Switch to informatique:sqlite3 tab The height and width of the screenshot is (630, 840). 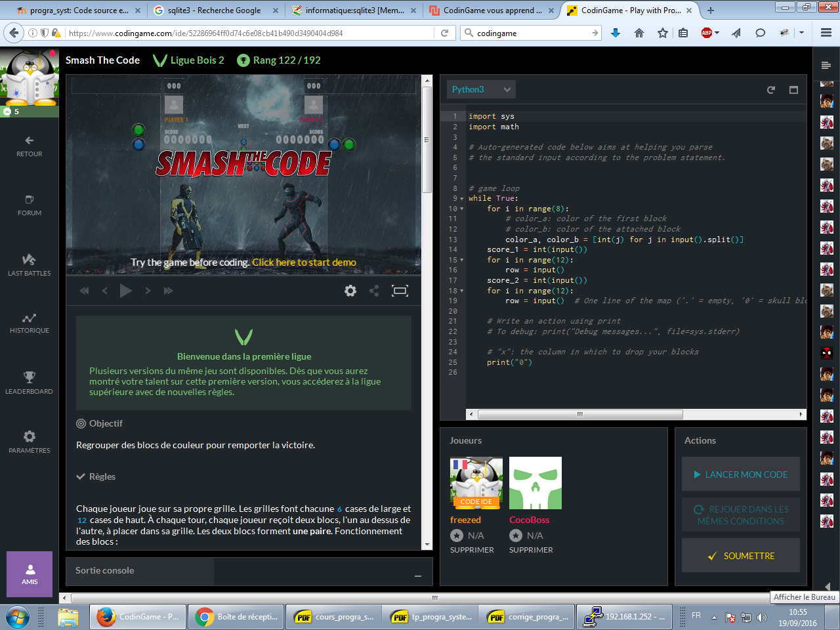(x=352, y=10)
